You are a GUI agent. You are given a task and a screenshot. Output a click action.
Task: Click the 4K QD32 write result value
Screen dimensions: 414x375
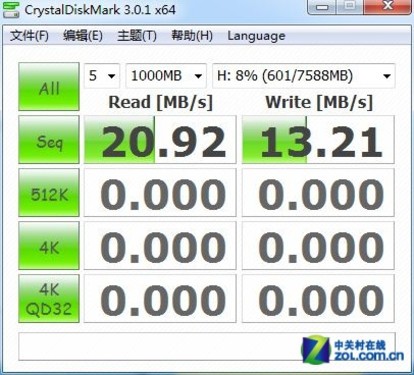click(318, 299)
